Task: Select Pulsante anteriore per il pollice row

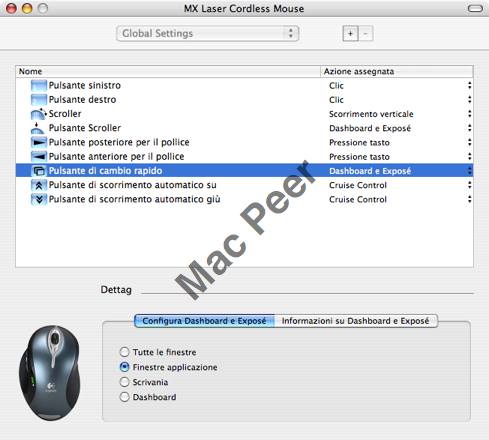Action: point(244,156)
